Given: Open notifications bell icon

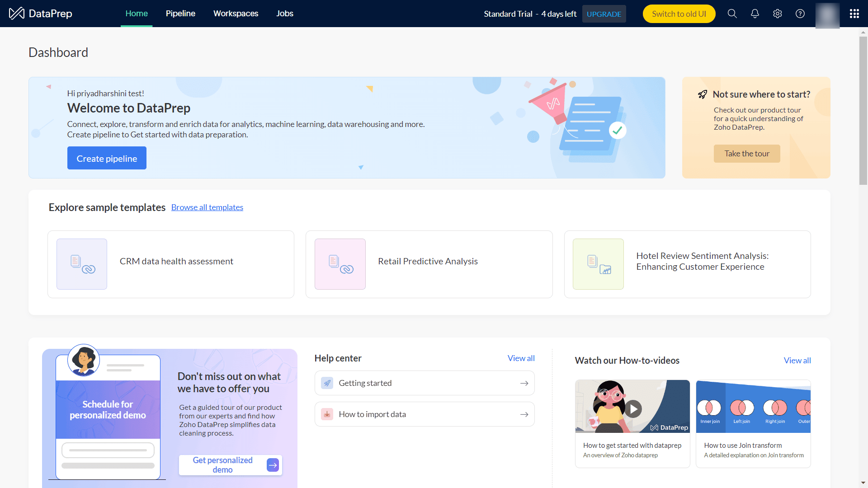Looking at the screenshot, I should (x=755, y=14).
